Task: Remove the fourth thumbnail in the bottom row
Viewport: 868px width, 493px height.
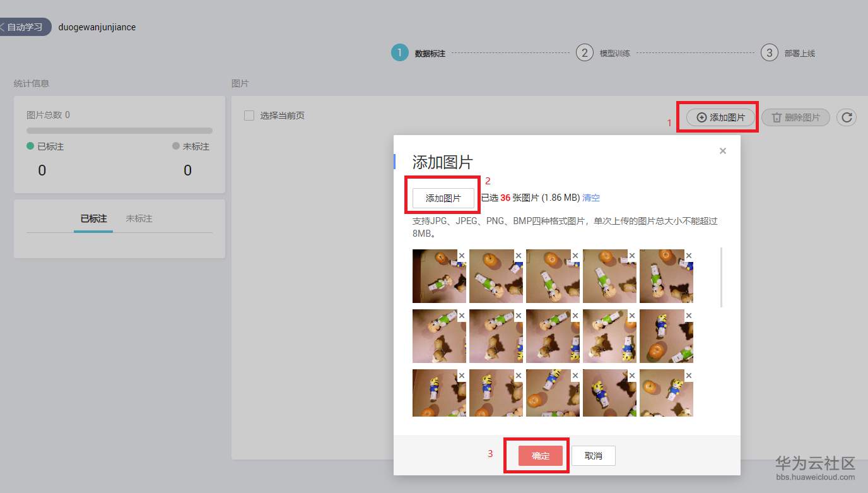Action: click(632, 375)
